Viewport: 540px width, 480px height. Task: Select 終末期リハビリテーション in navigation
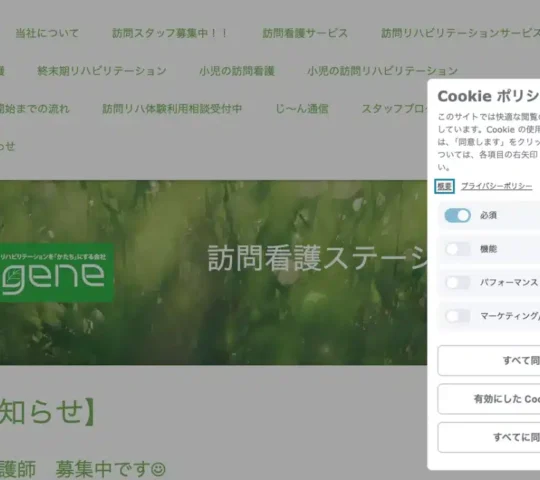coord(102,71)
